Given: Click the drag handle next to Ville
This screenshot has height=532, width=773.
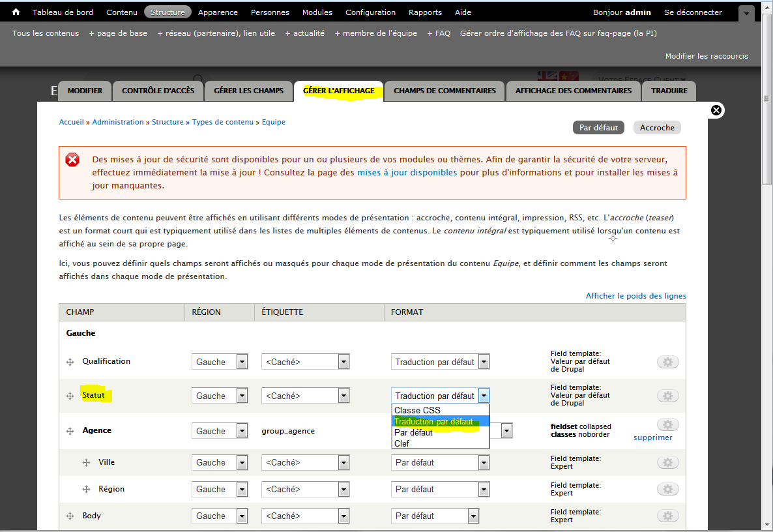Looking at the screenshot, I should tap(86, 463).
